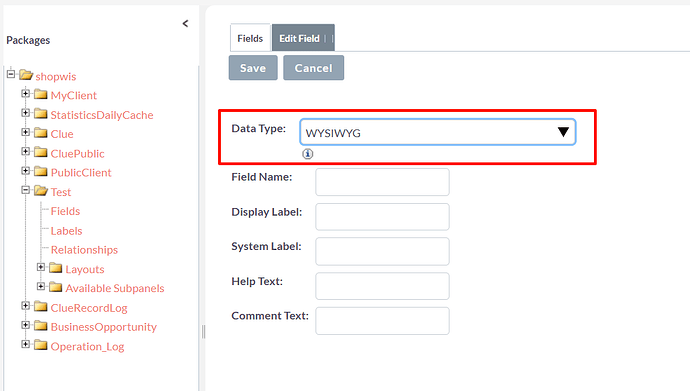Expand the Layouts tree node
The image size is (690, 391).
(41, 267)
